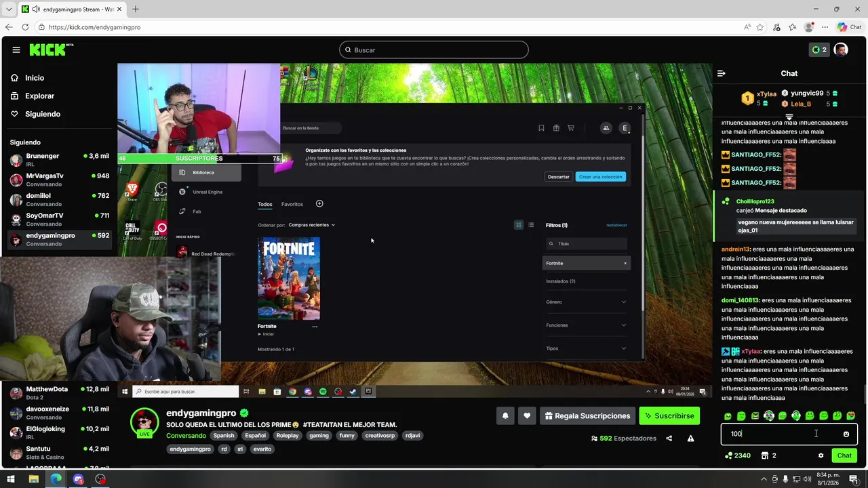868x488 pixels.
Task: Open File Explorer from taskbar
Action: 33,479
